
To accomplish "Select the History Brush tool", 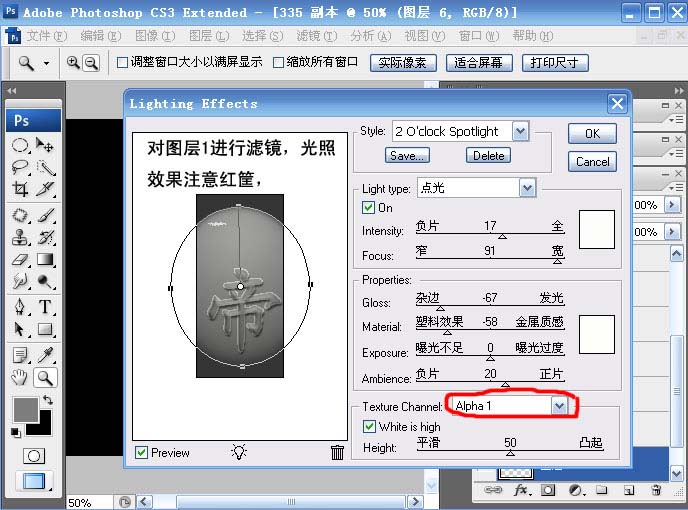I will click(45, 237).
